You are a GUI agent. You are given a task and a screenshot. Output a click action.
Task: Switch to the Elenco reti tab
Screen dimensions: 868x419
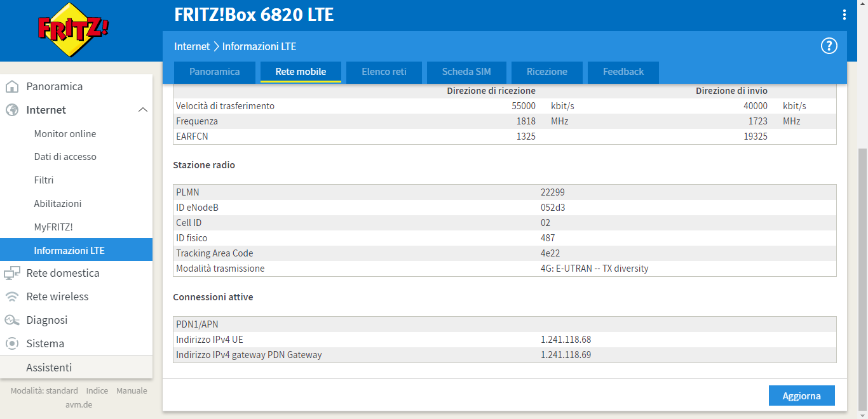(x=384, y=72)
